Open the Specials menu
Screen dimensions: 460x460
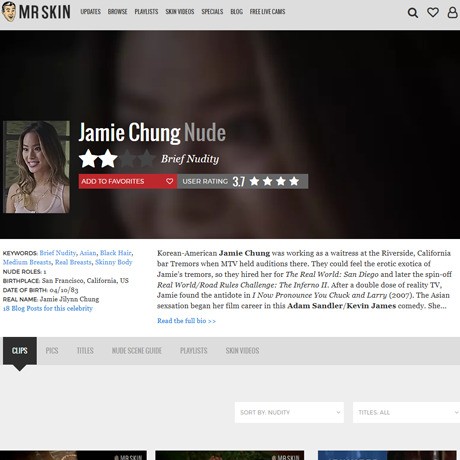212,12
